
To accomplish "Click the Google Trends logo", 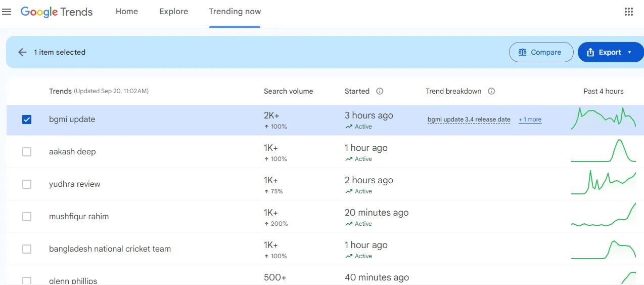I will point(57,12).
